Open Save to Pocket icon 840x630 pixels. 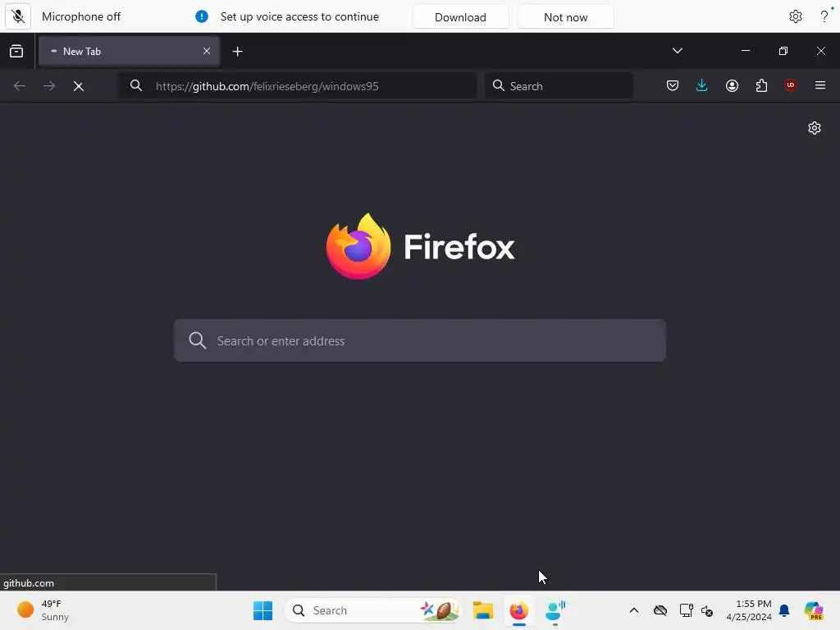(673, 85)
